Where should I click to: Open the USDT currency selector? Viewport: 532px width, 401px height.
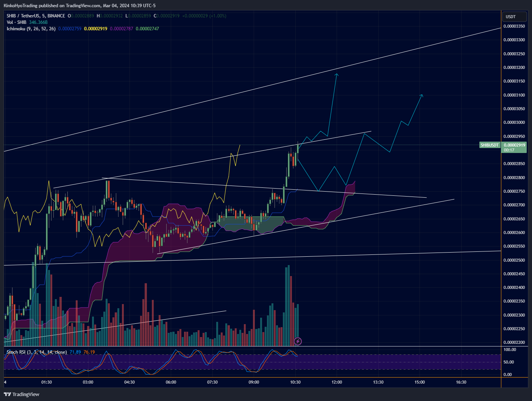(514, 17)
